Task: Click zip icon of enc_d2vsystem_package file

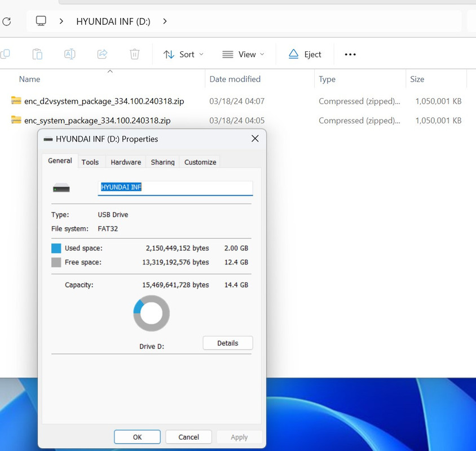Action: [x=16, y=100]
